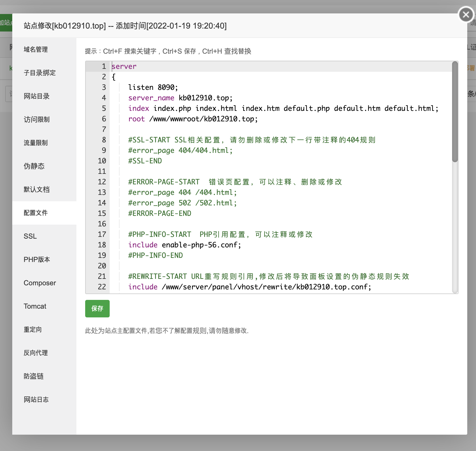Click the '#REWRITE-START' comment line
Screen dimensions: 476x451
tap(269, 277)
